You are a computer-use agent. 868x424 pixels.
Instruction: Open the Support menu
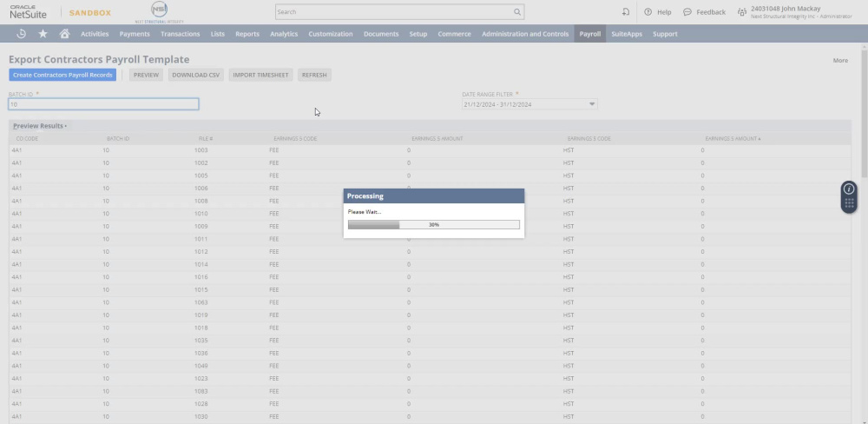click(x=665, y=34)
